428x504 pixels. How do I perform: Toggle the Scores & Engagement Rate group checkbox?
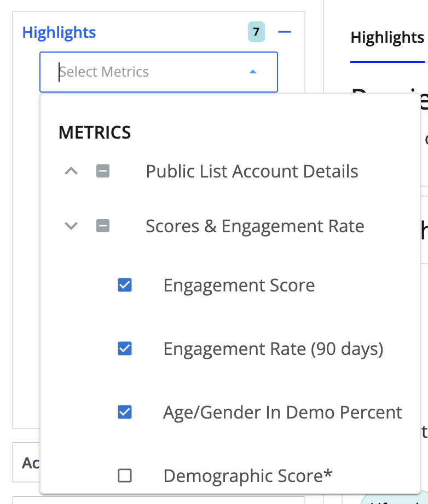coord(103,226)
